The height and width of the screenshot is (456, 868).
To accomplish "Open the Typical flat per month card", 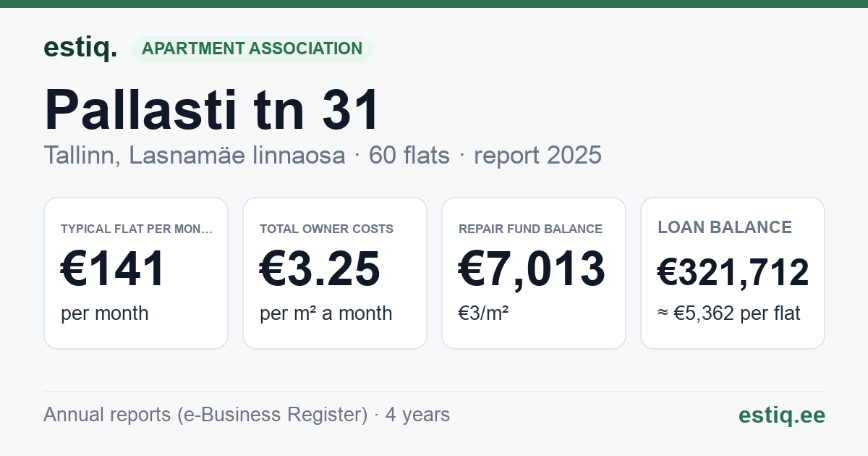I will point(136,273).
